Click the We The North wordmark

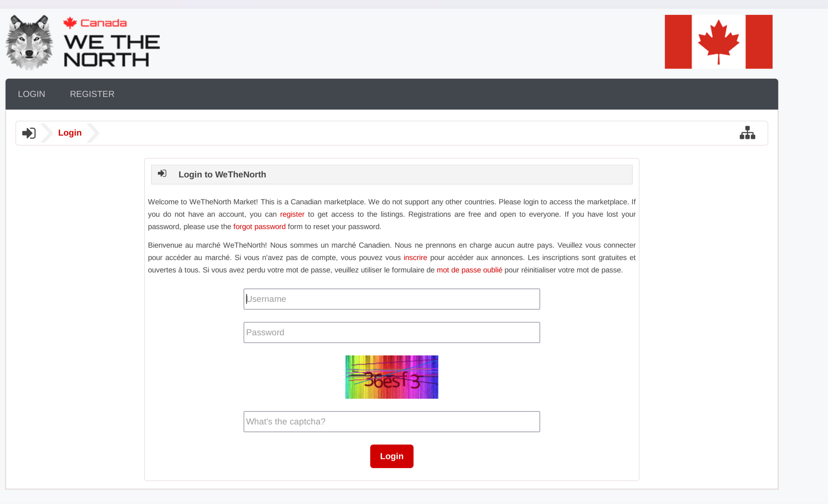pos(112,50)
